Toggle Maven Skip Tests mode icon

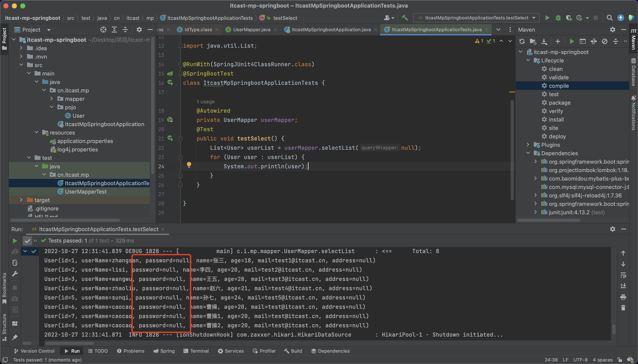pos(604,42)
